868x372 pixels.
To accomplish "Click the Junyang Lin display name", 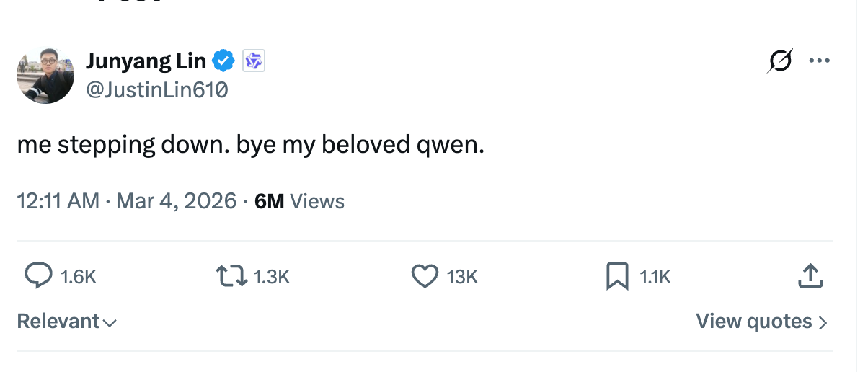I will point(146,61).
